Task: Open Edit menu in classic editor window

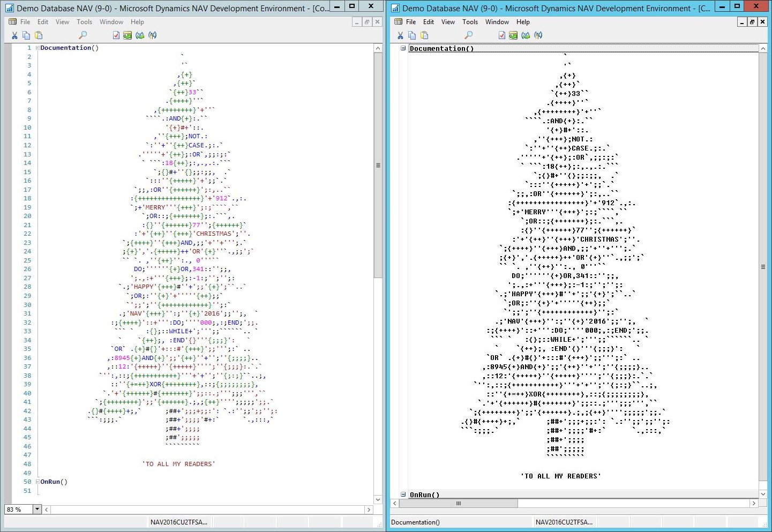Action: point(429,22)
